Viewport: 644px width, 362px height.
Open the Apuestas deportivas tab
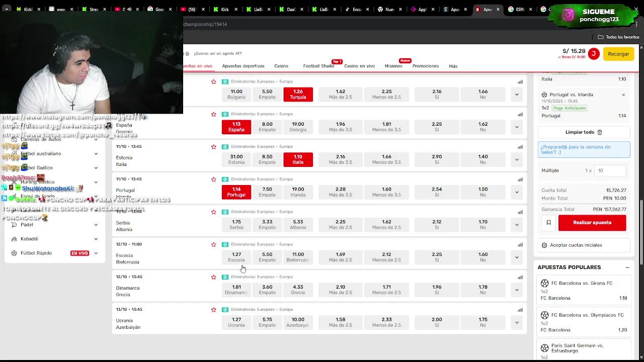click(243, 66)
